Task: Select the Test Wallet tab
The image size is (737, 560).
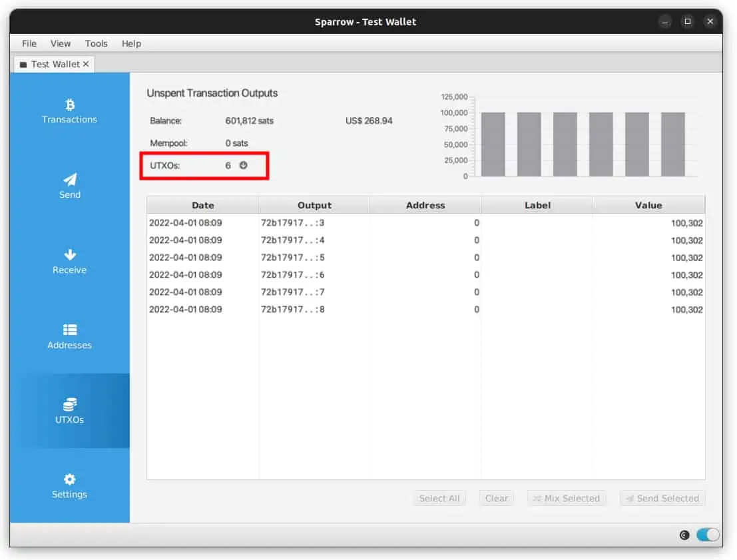Action: tap(55, 64)
